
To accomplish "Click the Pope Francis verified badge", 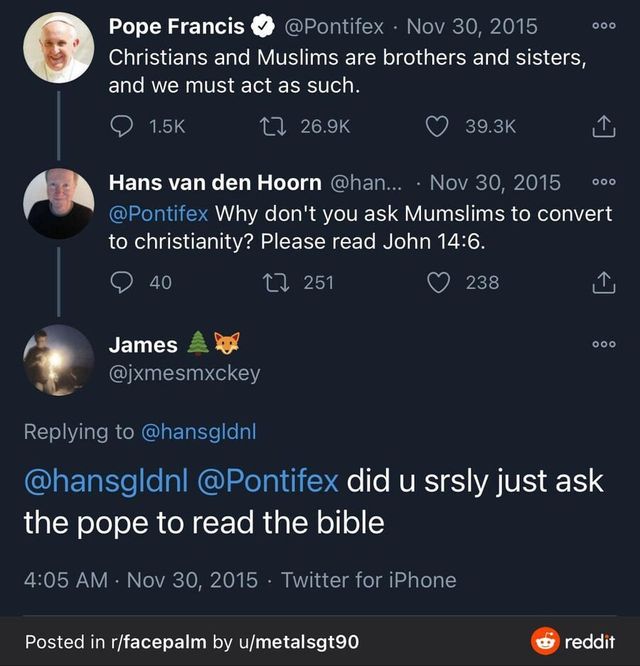I will pos(264,27).
